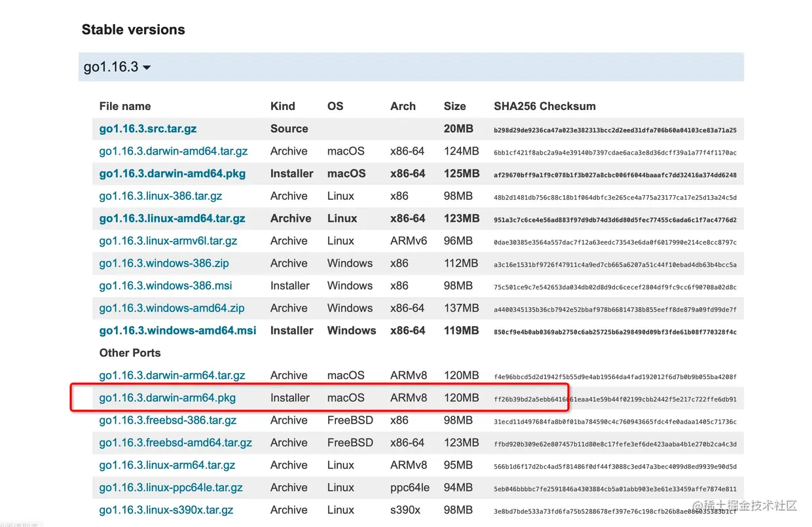This screenshot has height=527, width=812.
Task: Select 95MB size of linux-arm64 row
Action: click(458, 465)
